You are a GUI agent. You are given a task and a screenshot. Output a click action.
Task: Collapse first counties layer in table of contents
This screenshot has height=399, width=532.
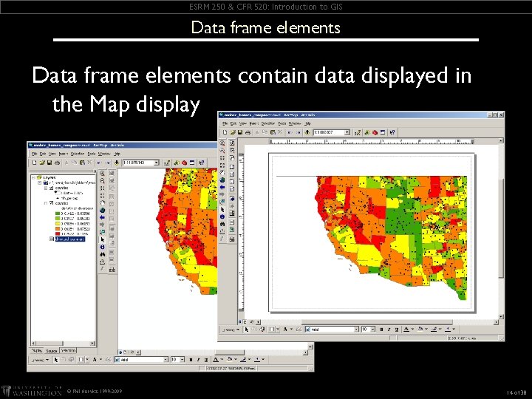click(46, 188)
